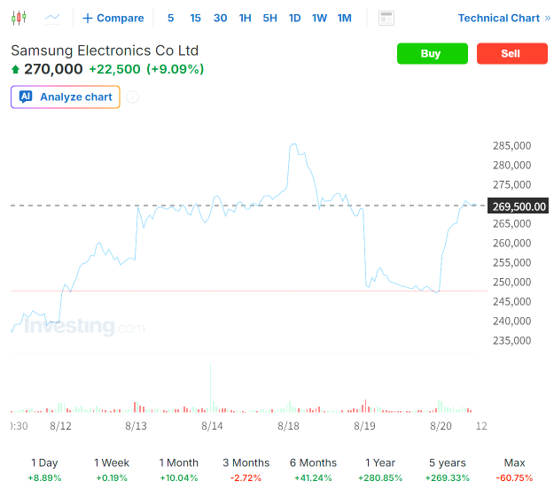
Task: Choose the 3 Months range
Action: click(x=246, y=470)
